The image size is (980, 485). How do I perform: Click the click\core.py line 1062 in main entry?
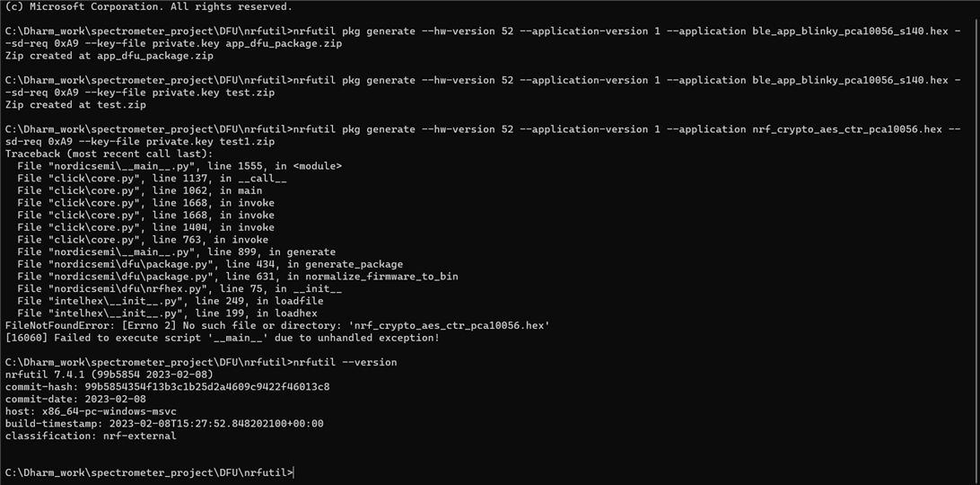pos(140,191)
